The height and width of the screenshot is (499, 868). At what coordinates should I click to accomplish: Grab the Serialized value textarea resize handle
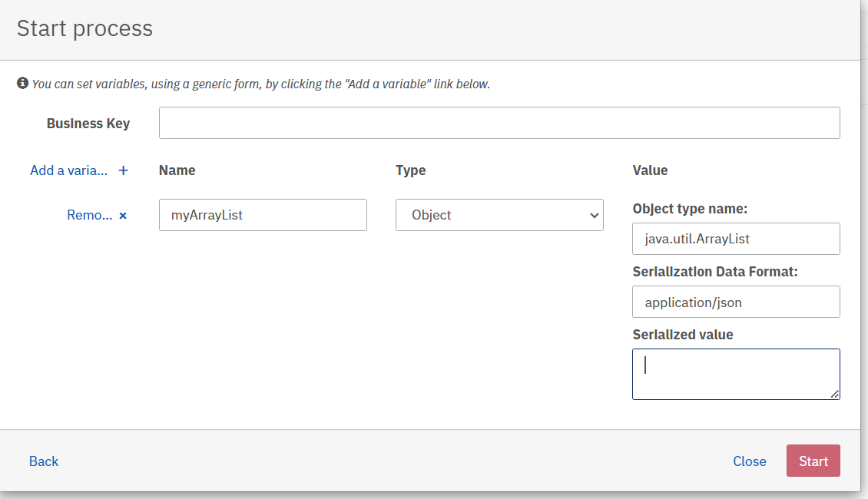click(835, 394)
